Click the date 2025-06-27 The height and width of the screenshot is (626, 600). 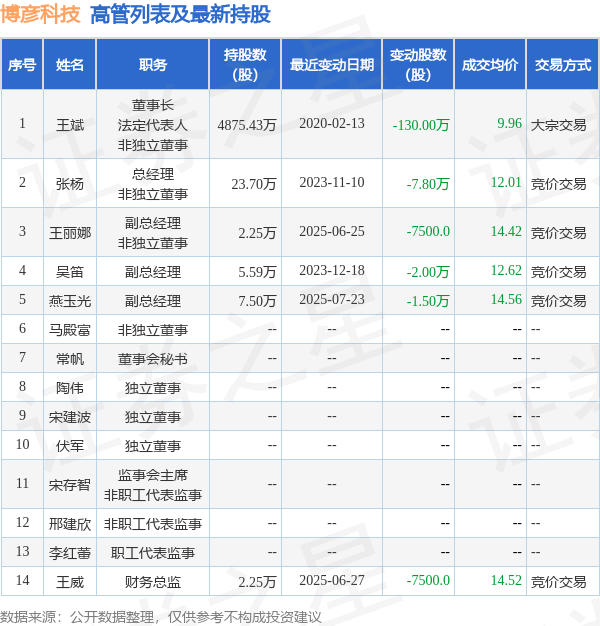[332, 580]
